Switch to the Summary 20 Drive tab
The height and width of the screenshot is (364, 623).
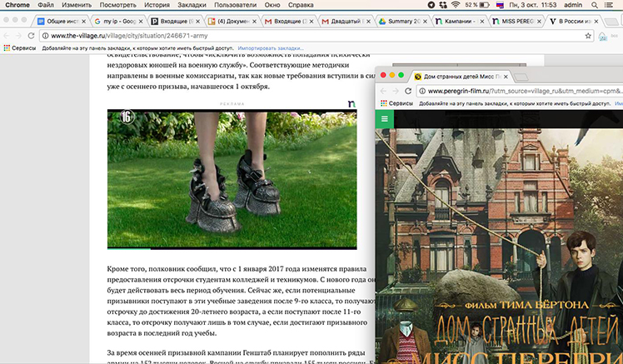click(404, 22)
